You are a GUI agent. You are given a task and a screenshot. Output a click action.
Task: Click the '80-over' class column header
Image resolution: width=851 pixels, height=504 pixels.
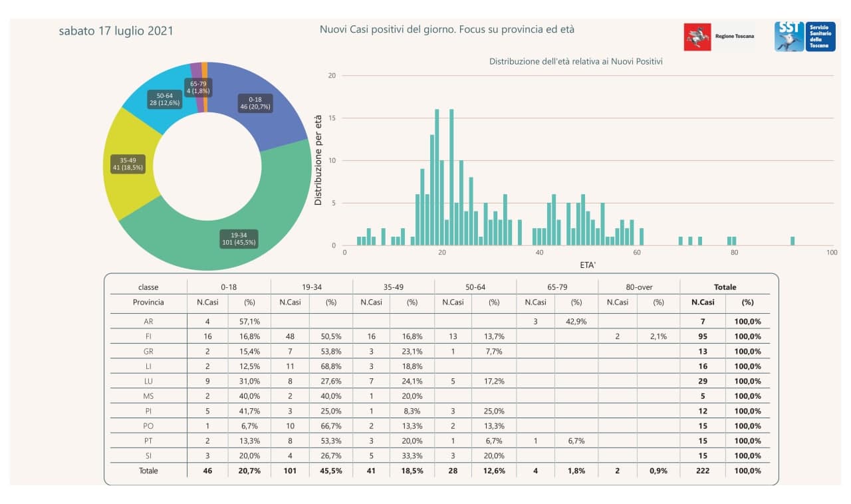[638, 287]
